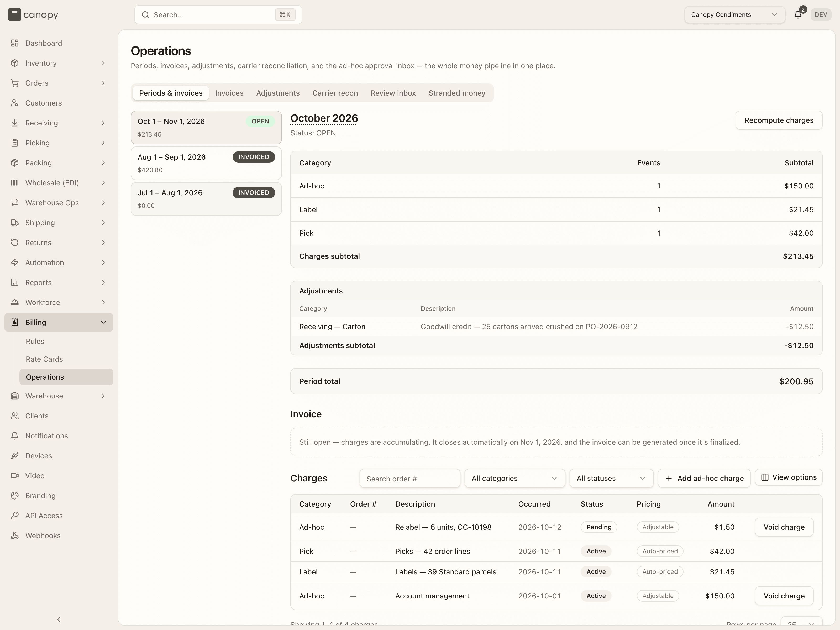
Task: Switch to the Invoices tab
Action: click(x=229, y=93)
